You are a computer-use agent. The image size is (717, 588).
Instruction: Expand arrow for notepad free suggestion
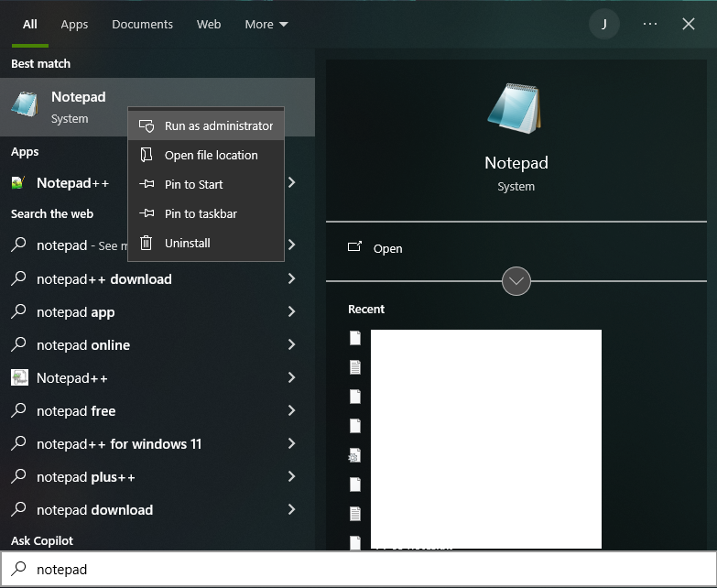[x=292, y=410]
